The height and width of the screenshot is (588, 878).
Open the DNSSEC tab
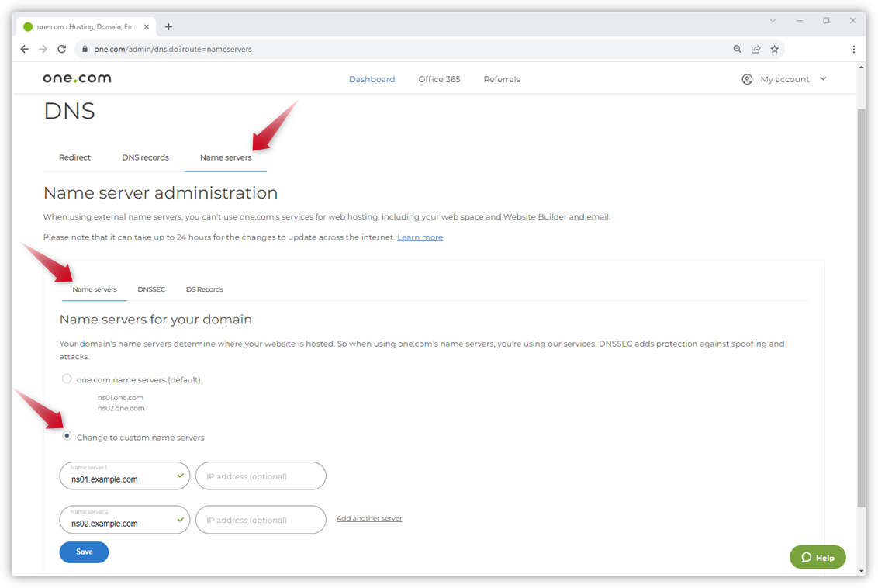click(151, 289)
